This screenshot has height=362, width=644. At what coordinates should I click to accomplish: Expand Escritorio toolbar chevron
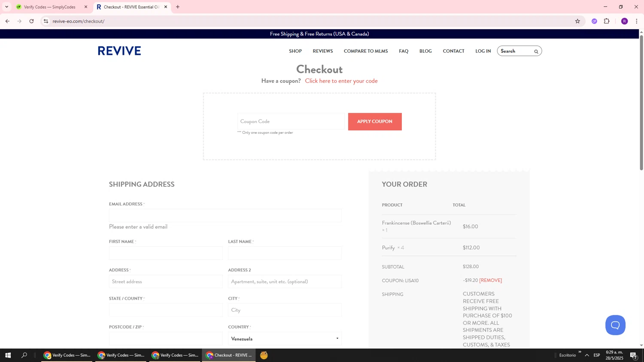point(580,352)
